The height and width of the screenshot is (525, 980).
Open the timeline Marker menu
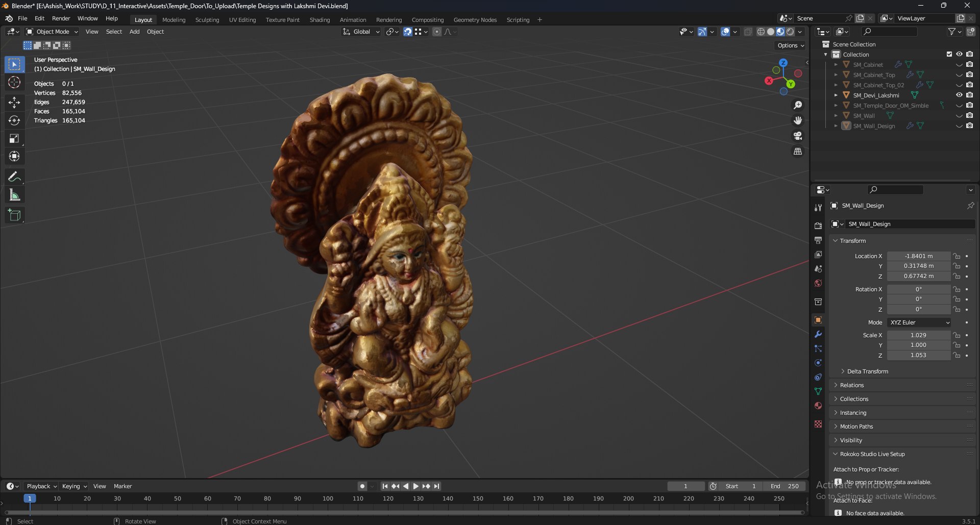(x=122, y=486)
